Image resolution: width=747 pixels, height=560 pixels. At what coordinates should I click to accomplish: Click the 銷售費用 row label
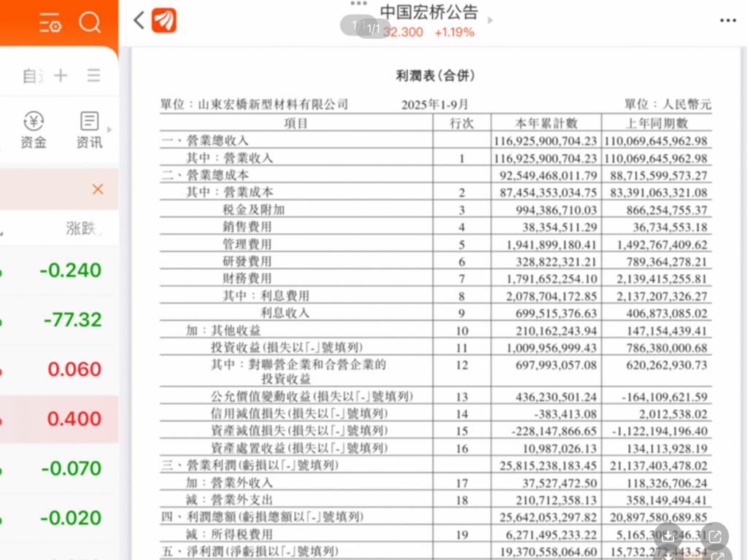247,227
